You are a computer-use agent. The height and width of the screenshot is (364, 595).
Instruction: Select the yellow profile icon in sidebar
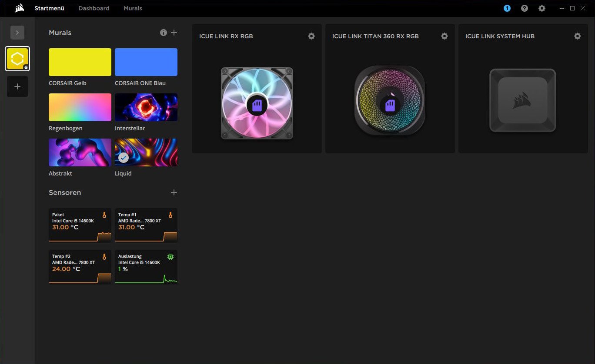[17, 59]
